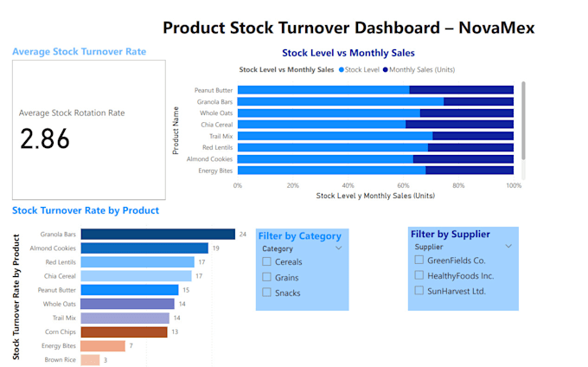Click the Average Stock Turnover Rate heading

[80, 51]
